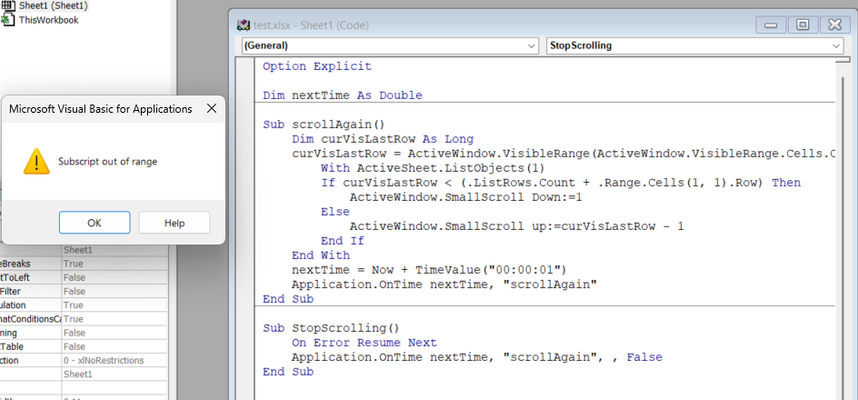
Task: Click OK in the error dialog
Action: tap(95, 223)
